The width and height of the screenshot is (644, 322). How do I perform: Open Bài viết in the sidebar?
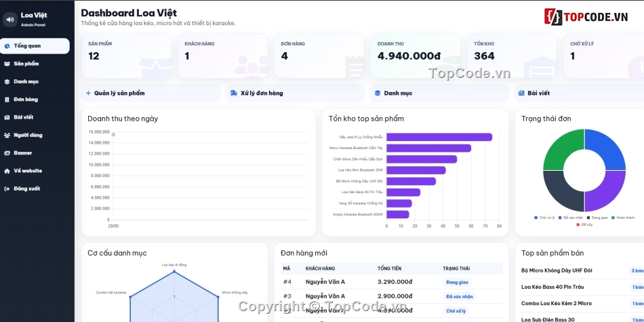pos(35,117)
